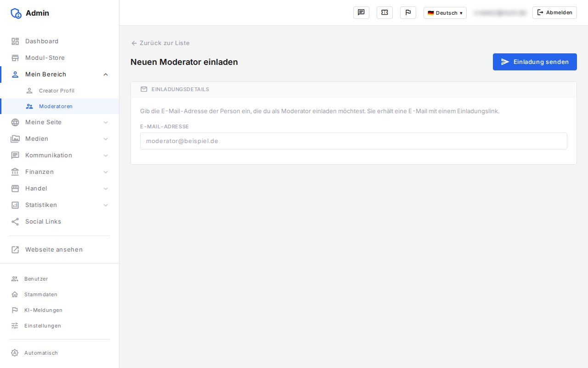This screenshot has width=588, height=368.
Task: Open the messages icon in the top bar
Action: (x=361, y=12)
